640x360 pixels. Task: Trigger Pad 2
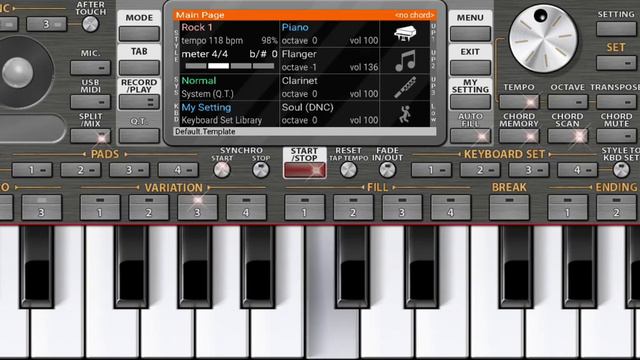(x=80, y=170)
